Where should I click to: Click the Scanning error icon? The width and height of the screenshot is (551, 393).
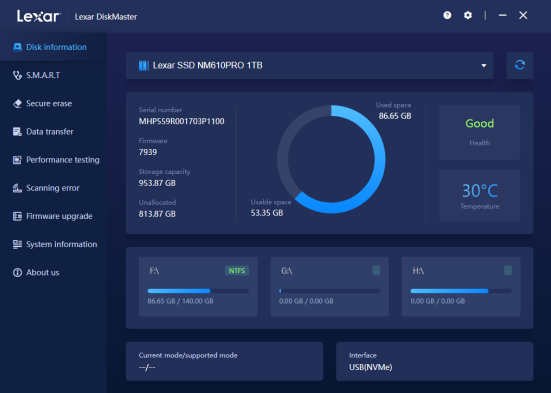click(17, 188)
